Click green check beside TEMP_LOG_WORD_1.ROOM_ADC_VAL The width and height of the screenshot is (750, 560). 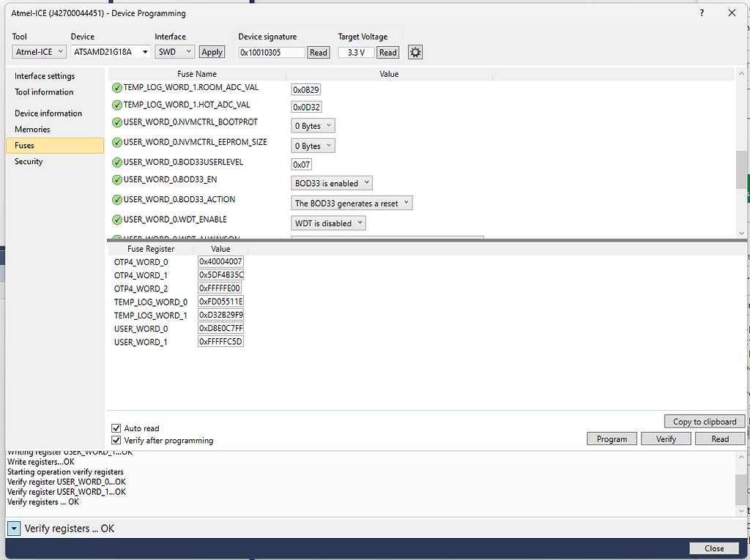[x=116, y=88]
